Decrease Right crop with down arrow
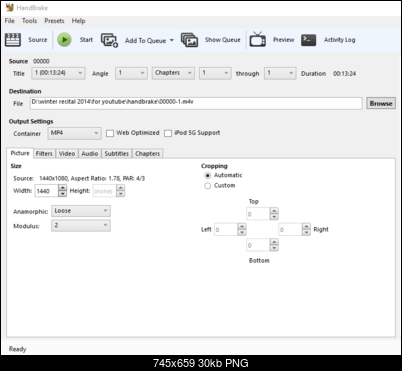The height and width of the screenshot is (371, 402). point(306,232)
